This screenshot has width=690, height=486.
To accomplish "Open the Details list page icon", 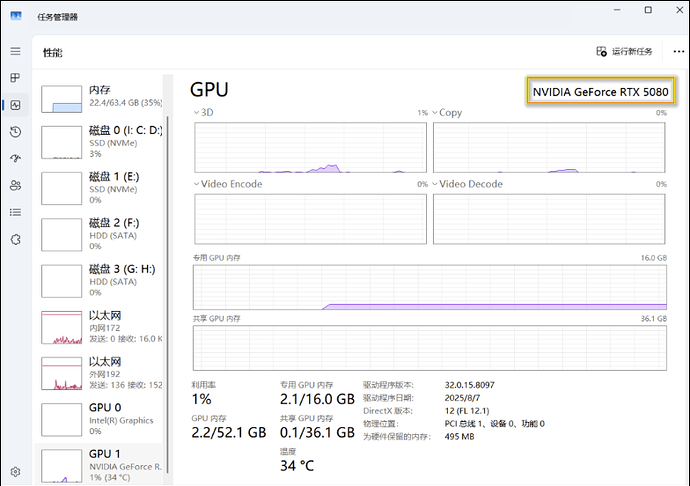I will (15, 212).
